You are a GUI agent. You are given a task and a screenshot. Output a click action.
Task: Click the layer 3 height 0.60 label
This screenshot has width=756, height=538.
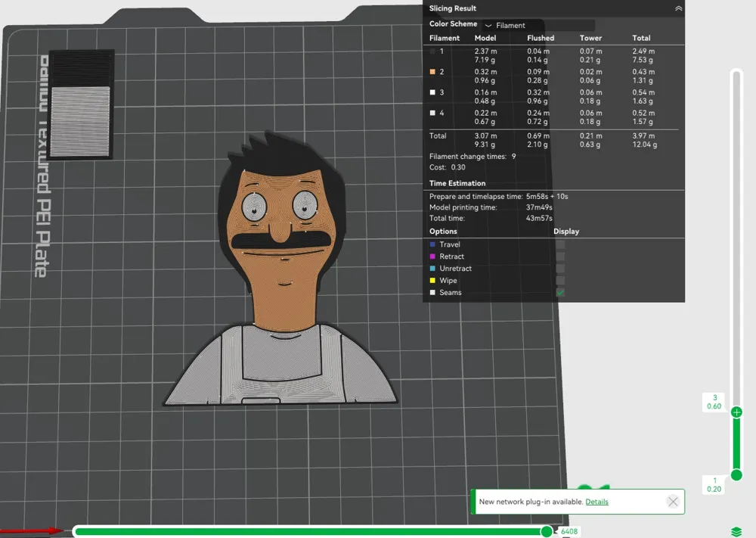pos(714,402)
